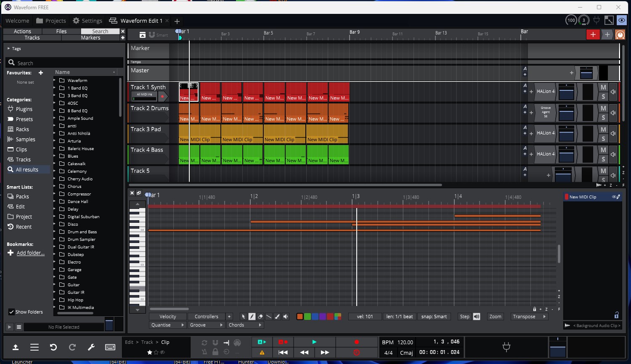Click the export upload icon

click(x=16, y=347)
